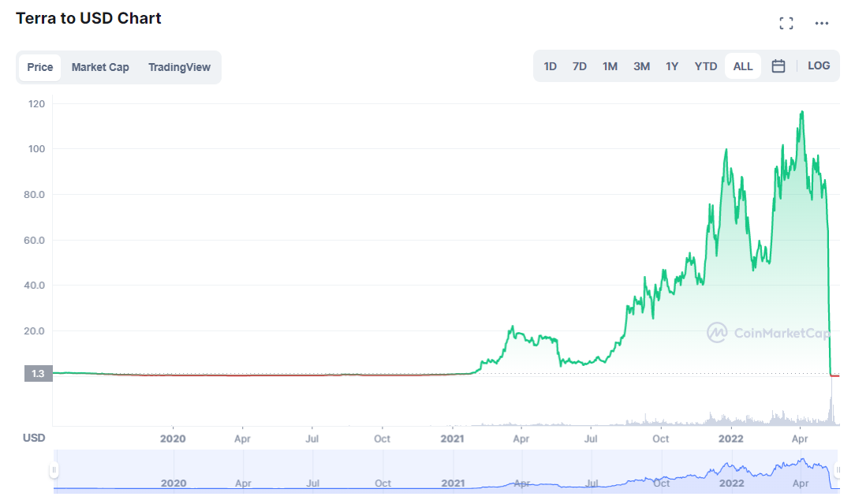The image size is (855, 504).
Task: Set chart range to 7D
Action: click(x=580, y=66)
